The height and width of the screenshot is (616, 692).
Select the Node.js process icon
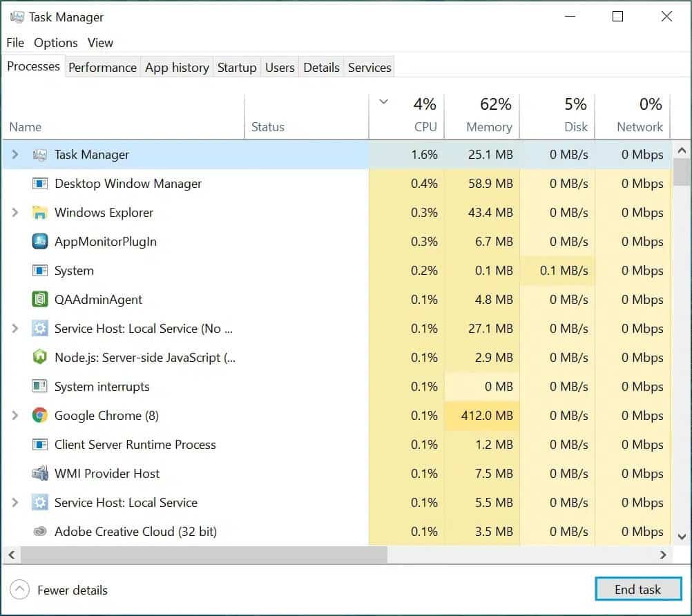pos(40,358)
